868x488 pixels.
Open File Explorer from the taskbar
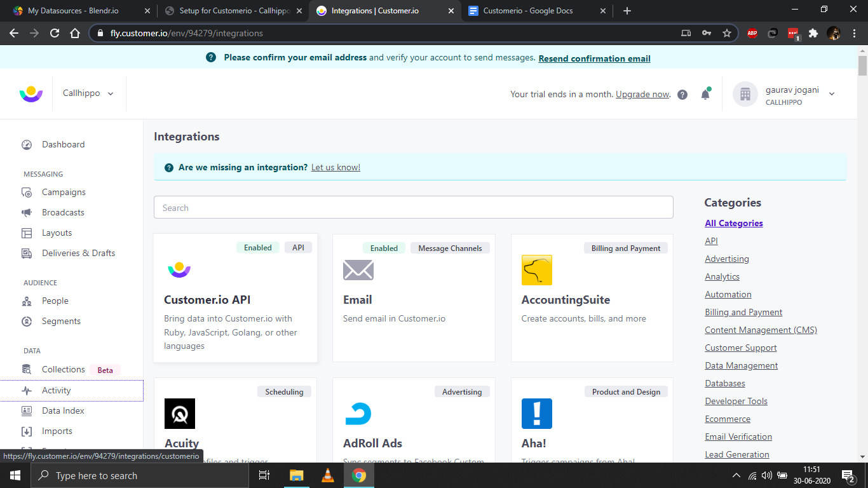coord(297,475)
